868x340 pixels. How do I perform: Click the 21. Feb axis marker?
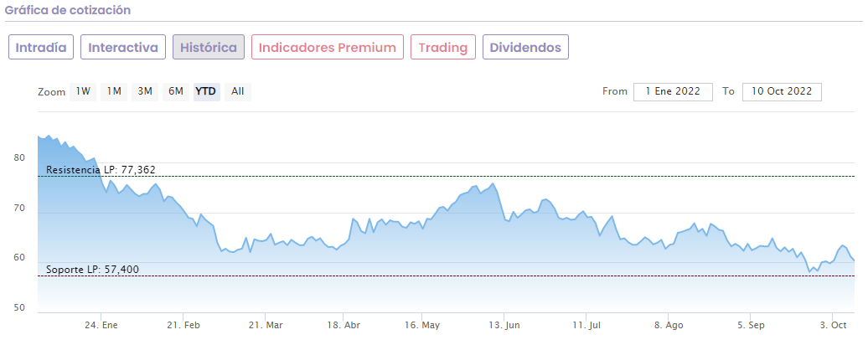(x=183, y=325)
